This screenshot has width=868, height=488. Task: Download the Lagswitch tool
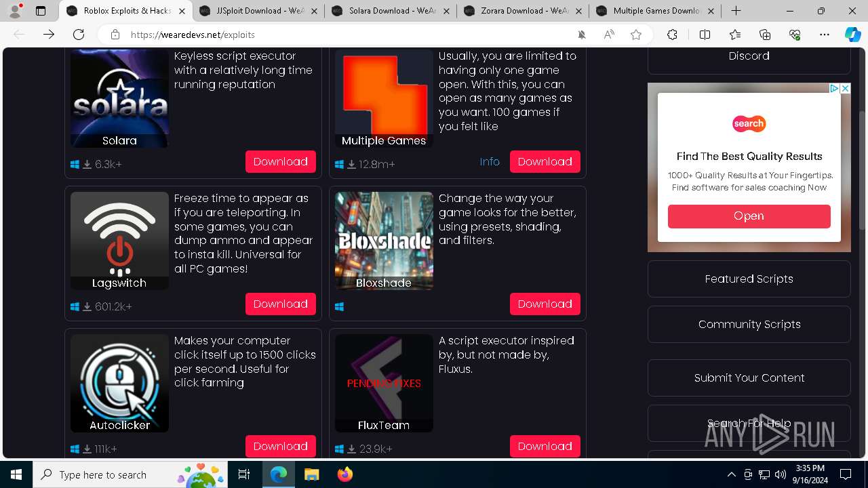point(281,304)
